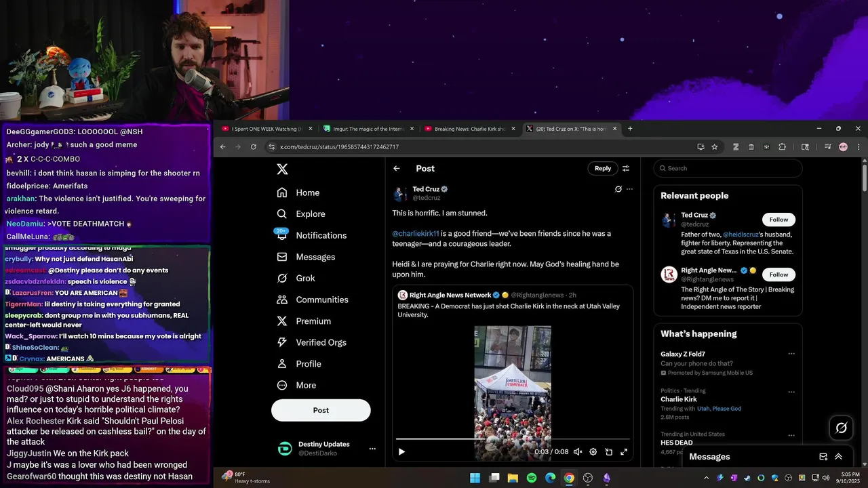Open account options dots beside Destiny Updates
Image resolution: width=868 pixels, height=488 pixels.
pos(372,449)
